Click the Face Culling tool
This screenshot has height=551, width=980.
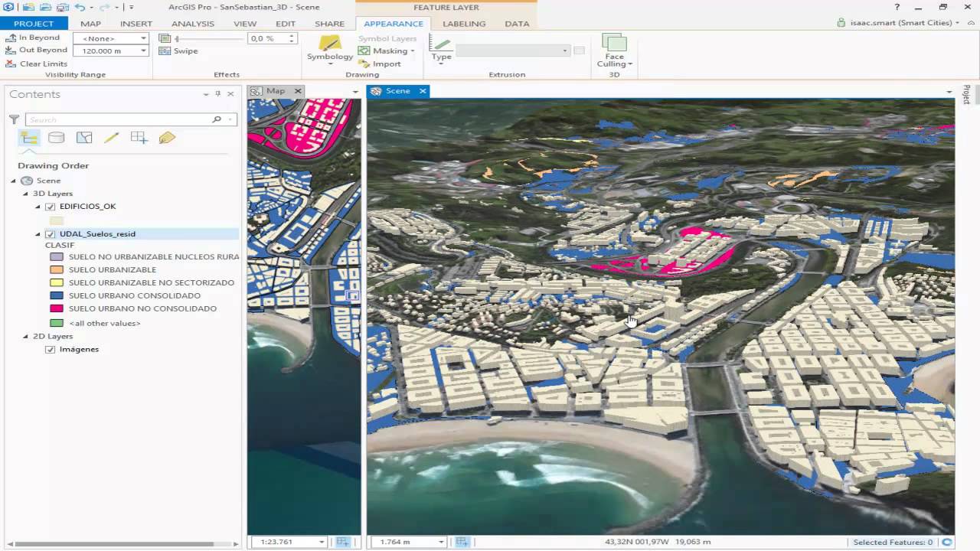pos(614,51)
